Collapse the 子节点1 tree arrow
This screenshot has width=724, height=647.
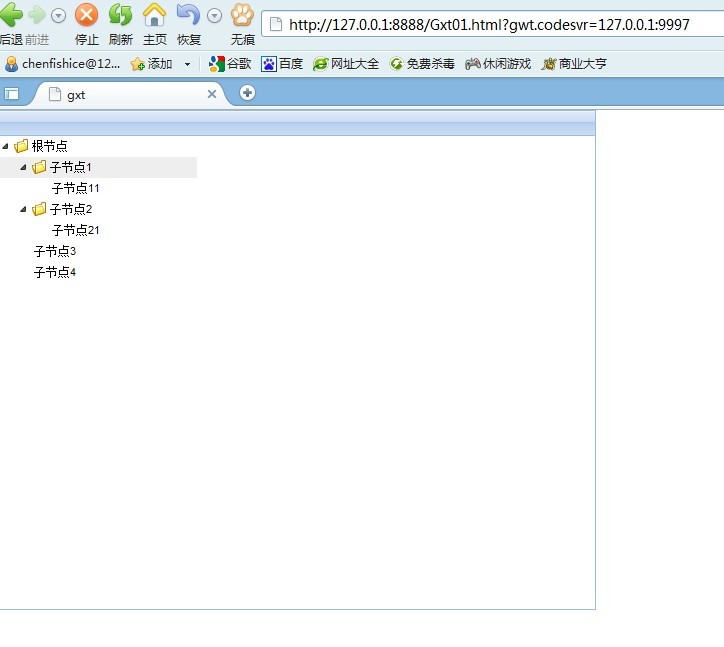[x=24, y=167]
